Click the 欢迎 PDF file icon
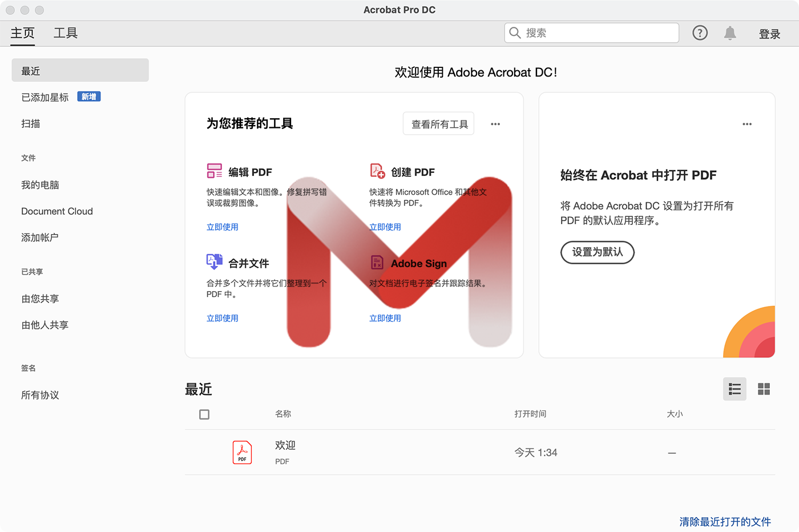 coord(243,453)
